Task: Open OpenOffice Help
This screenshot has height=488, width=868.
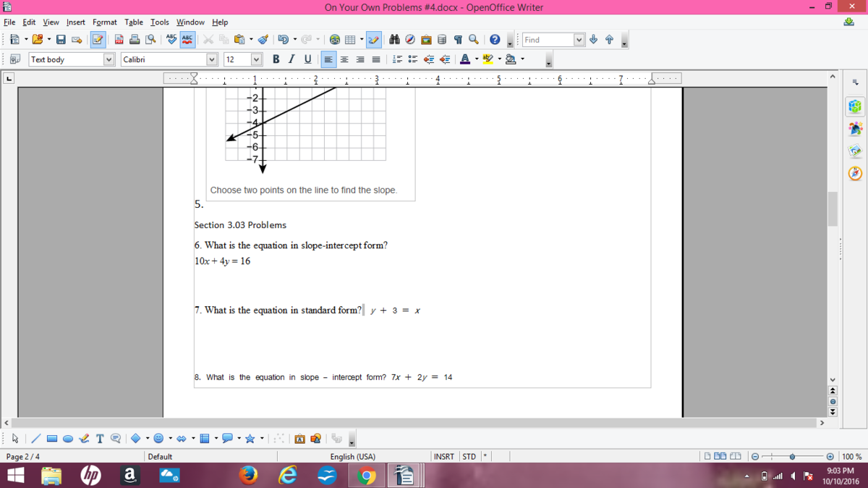Action: tap(495, 40)
